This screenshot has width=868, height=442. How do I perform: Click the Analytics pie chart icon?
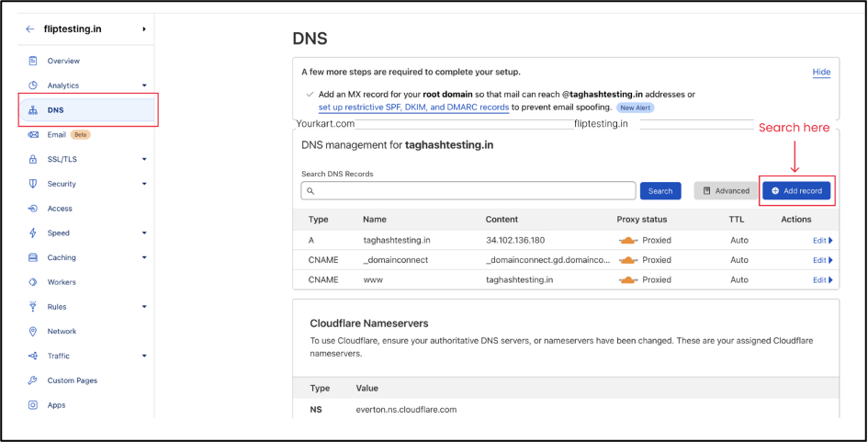point(33,85)
